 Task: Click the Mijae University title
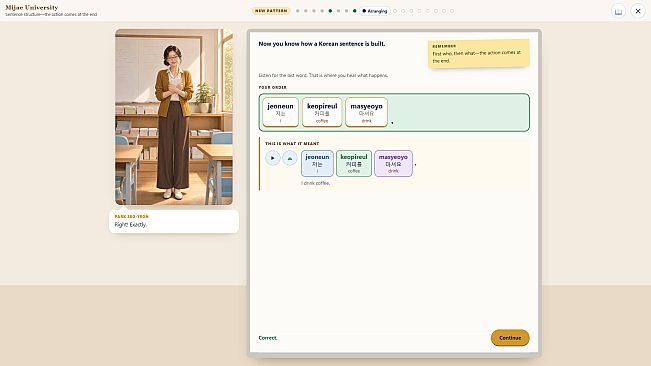click(x=32, y=7)
